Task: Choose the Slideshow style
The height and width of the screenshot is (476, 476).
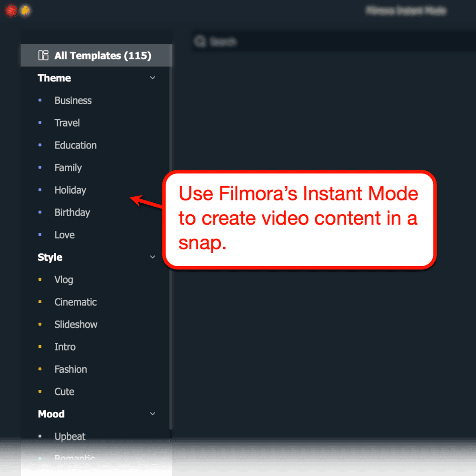Action: click(76, 324)
